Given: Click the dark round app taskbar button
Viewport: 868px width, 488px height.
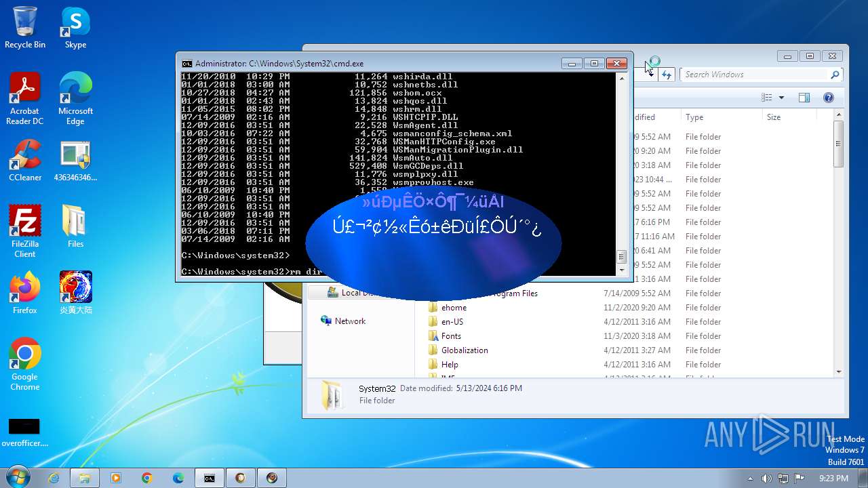Looking at the screenshot, I should (272, 478).
